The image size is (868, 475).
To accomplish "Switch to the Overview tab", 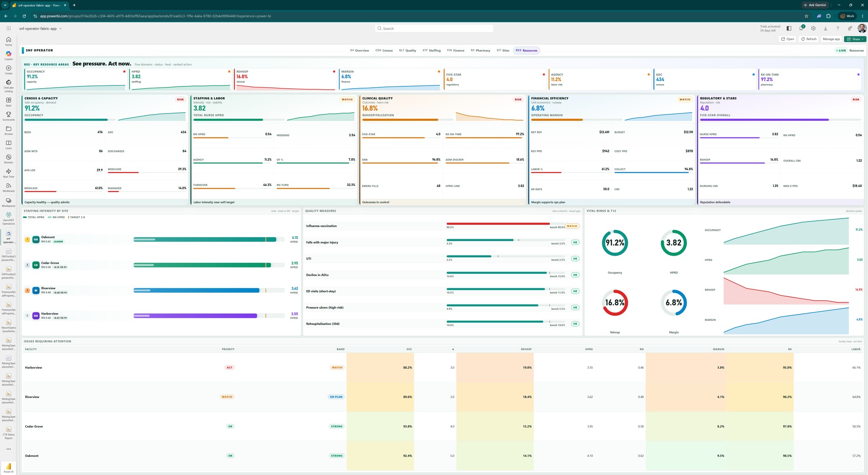I will [x=359, y=50].
